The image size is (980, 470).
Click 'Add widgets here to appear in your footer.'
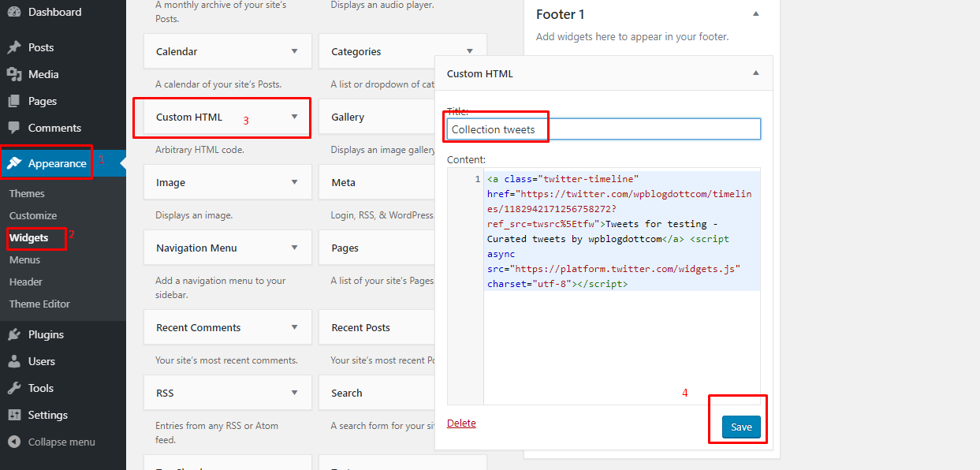(632, 36)
